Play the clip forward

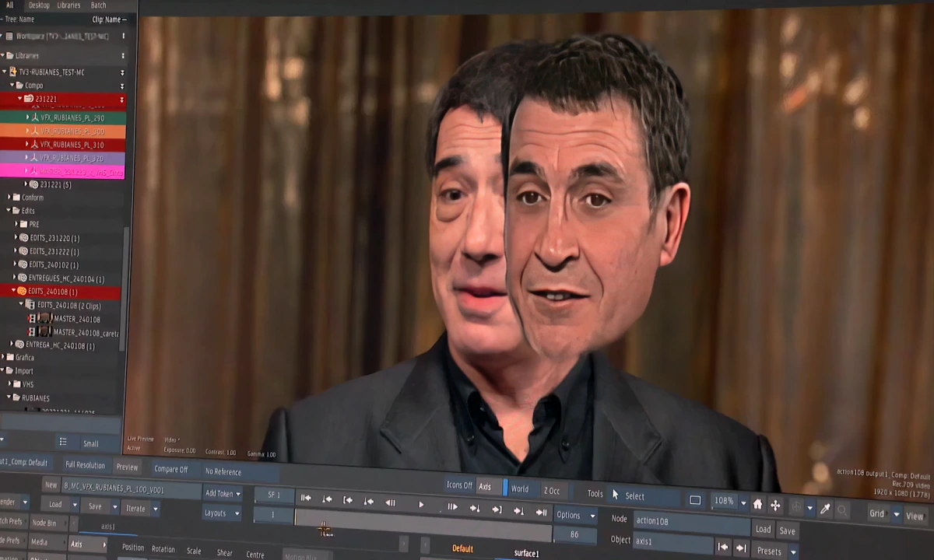(x=421, y=505)
